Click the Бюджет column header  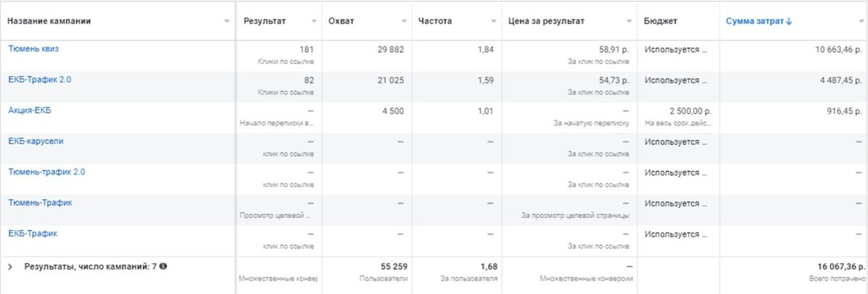[660, 21]
